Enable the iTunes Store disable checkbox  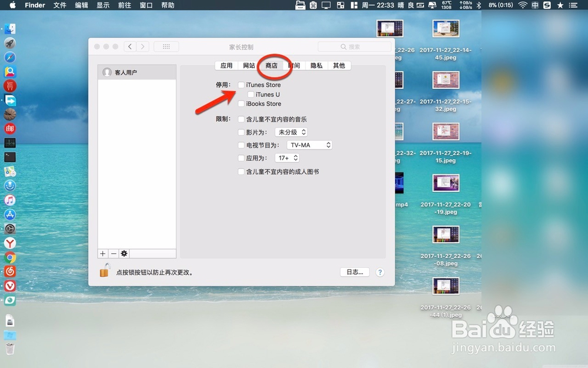click(x=241, y=85)
